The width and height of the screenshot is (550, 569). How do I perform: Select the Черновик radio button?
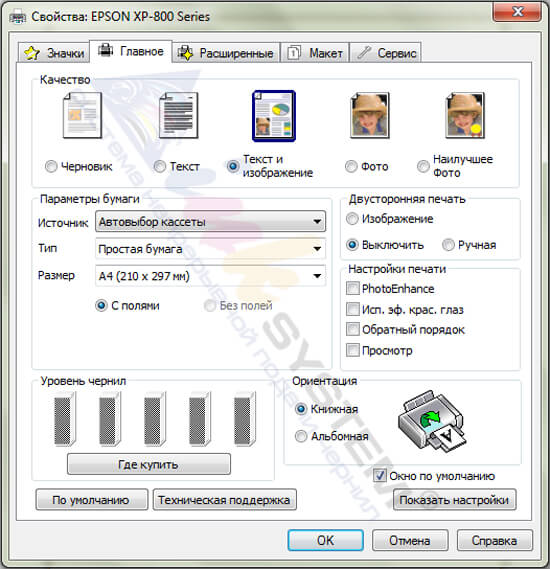coord(51,167)
